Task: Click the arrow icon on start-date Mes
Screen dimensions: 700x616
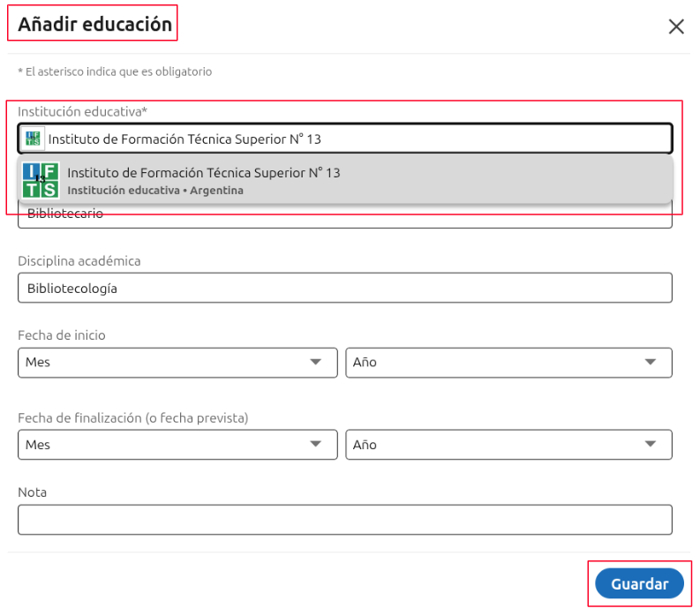Action: pos(316,362)
